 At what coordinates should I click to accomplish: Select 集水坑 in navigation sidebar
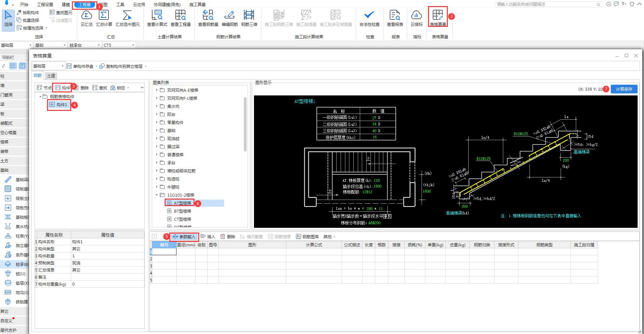point(17,226)
